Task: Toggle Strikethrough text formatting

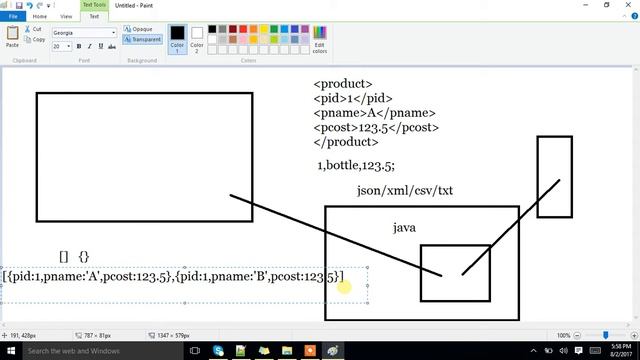Action: tap(112, 47)
